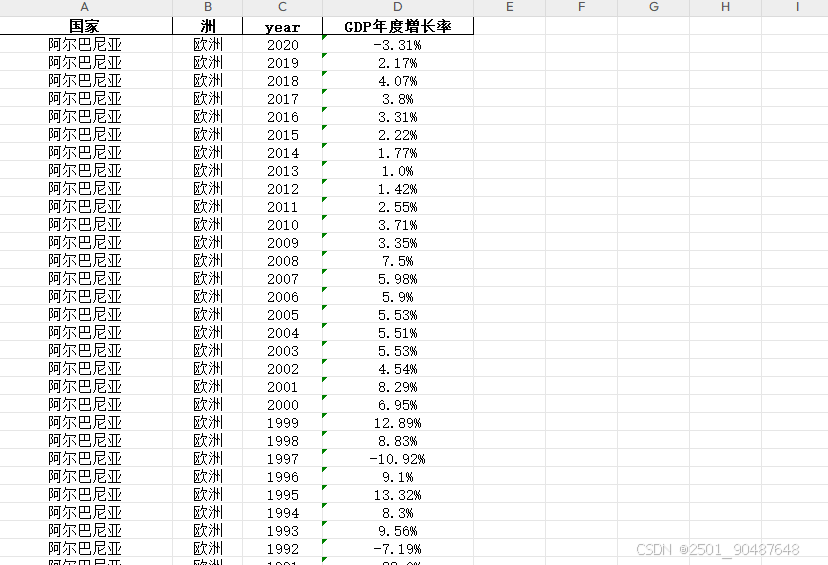Select column G header
Viewport: 828px width, 565px height.
654,7
